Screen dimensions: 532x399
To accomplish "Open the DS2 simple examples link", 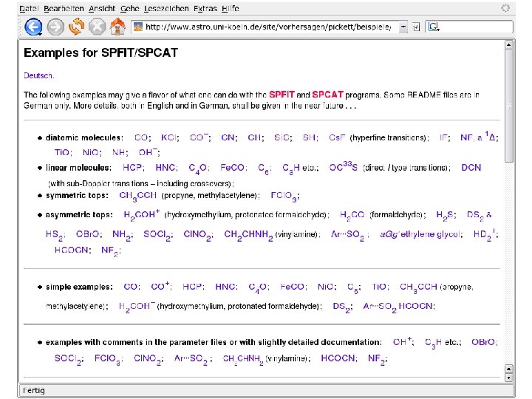I will 341,307.
